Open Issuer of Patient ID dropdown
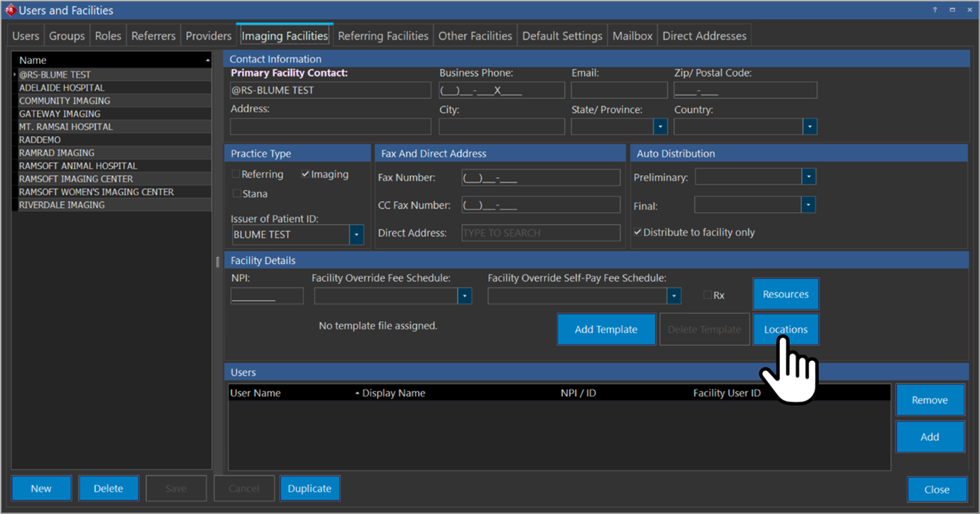 click(357, 235)
